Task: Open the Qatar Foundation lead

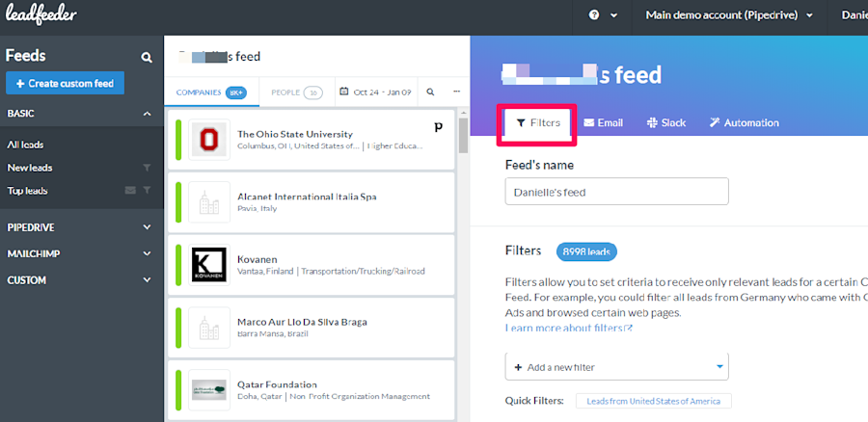Action: (x=311, y=390)
